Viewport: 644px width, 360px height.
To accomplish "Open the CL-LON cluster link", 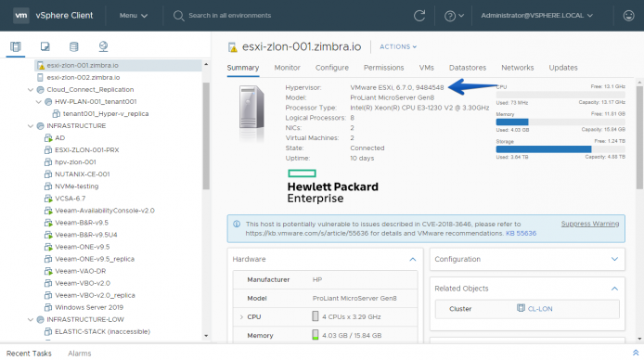I will point(540,309).
